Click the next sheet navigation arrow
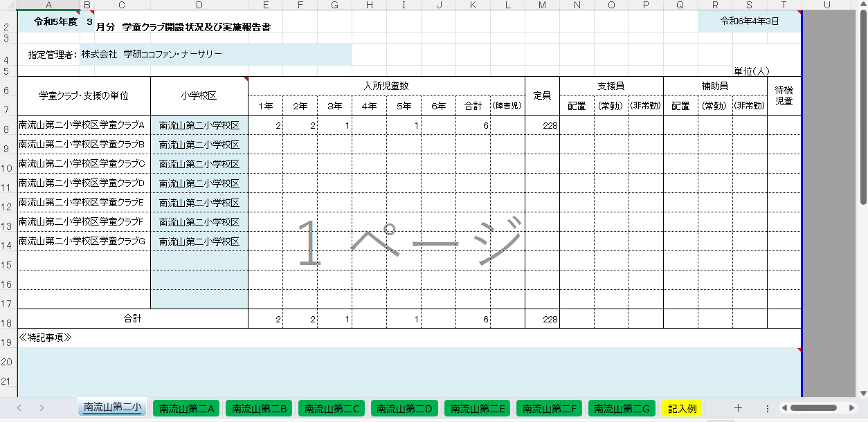This screenshot has width=868, height=422. point(42,408)
